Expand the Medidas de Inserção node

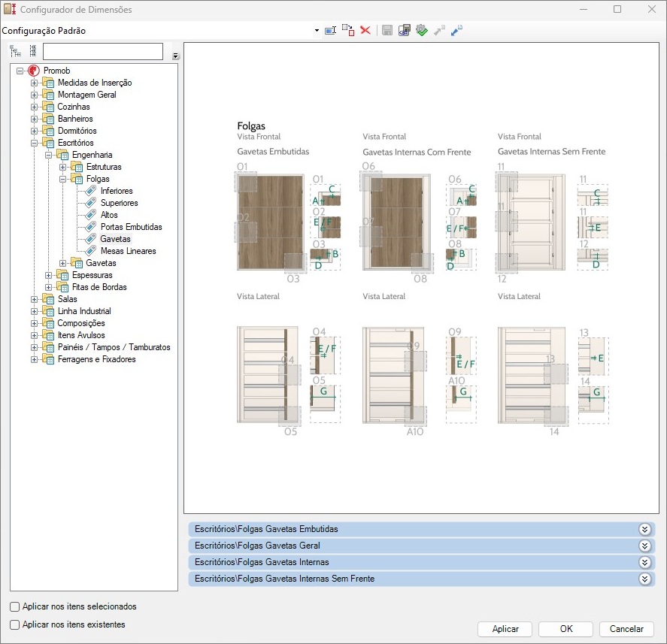(34, 83)
